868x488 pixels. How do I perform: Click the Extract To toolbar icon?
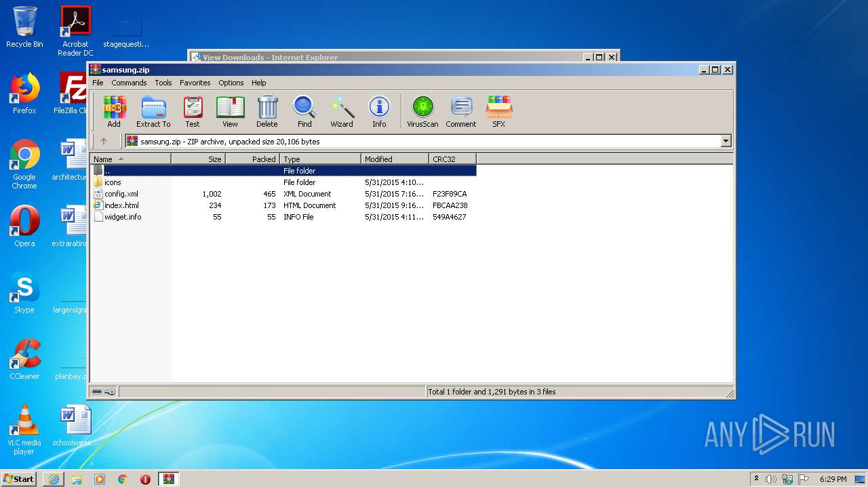click(x=153, y=112)
